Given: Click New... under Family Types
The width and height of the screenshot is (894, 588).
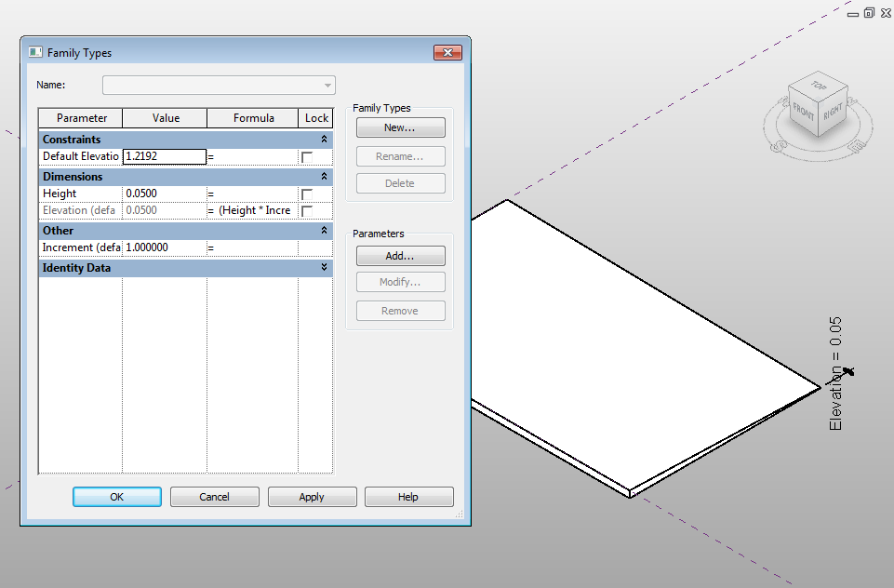Looking at the screenshot, I should coord(400,127).
